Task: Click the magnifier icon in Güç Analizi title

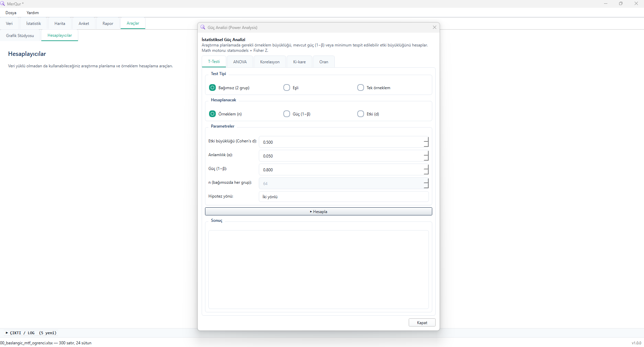Action: pyautogui.click(x=203, y=27)
